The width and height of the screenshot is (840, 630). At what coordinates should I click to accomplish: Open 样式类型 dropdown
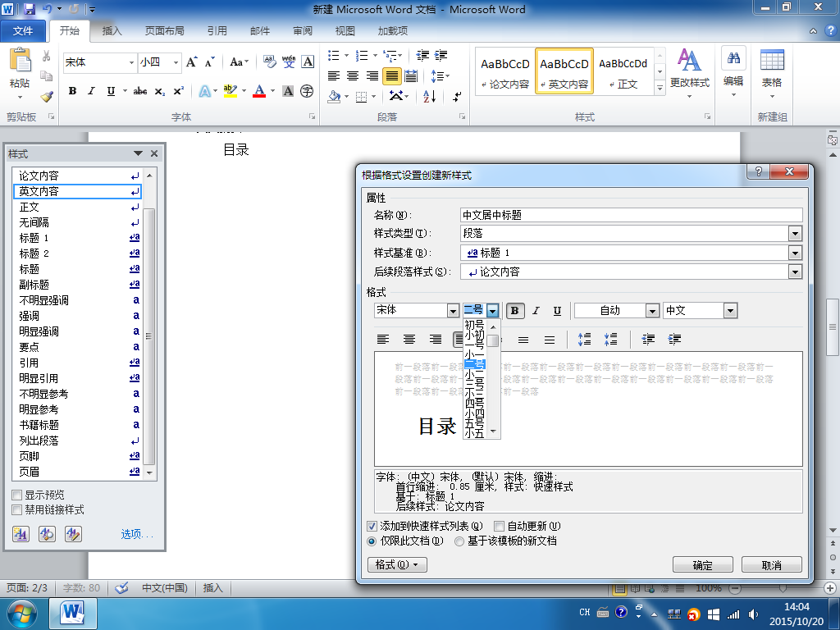795,234
